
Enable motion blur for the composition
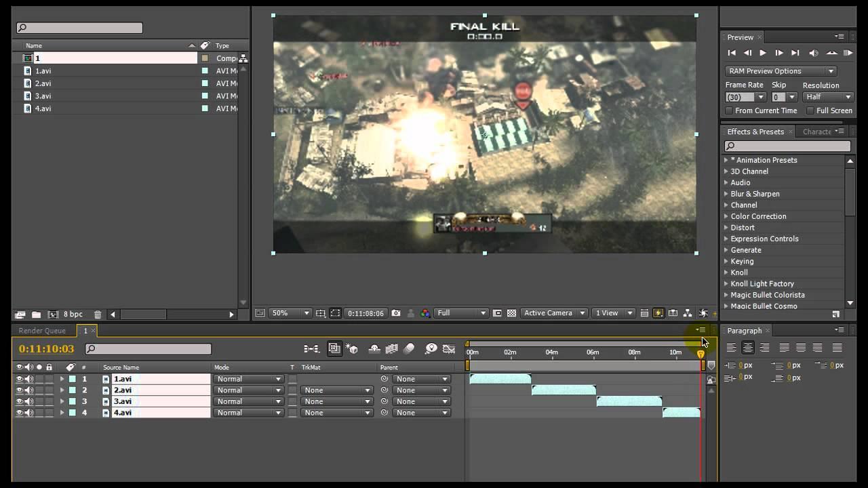(409, 348)
